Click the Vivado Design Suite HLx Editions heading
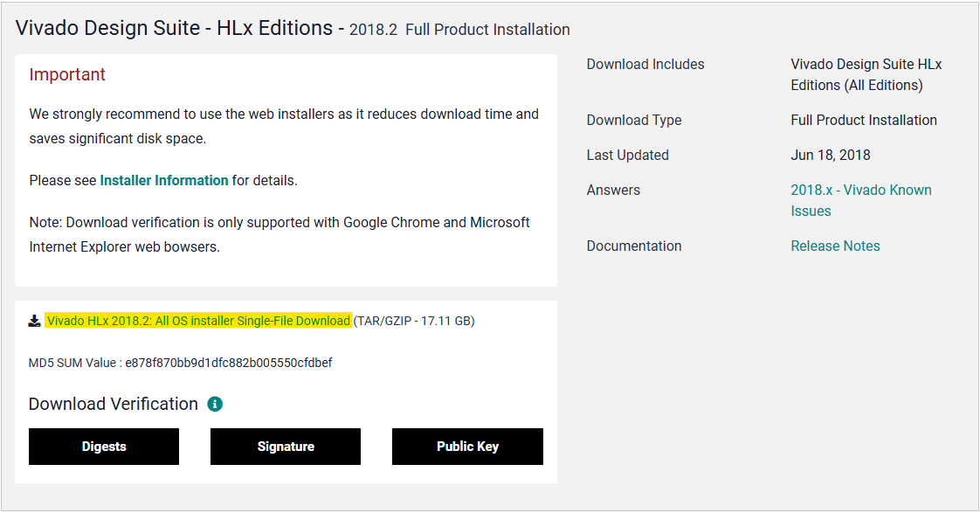Screen dimensions: 980x513 (175, 29)
